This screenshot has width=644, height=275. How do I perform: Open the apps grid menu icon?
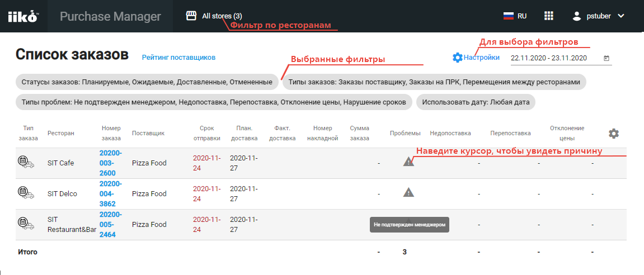pos(549,16)
